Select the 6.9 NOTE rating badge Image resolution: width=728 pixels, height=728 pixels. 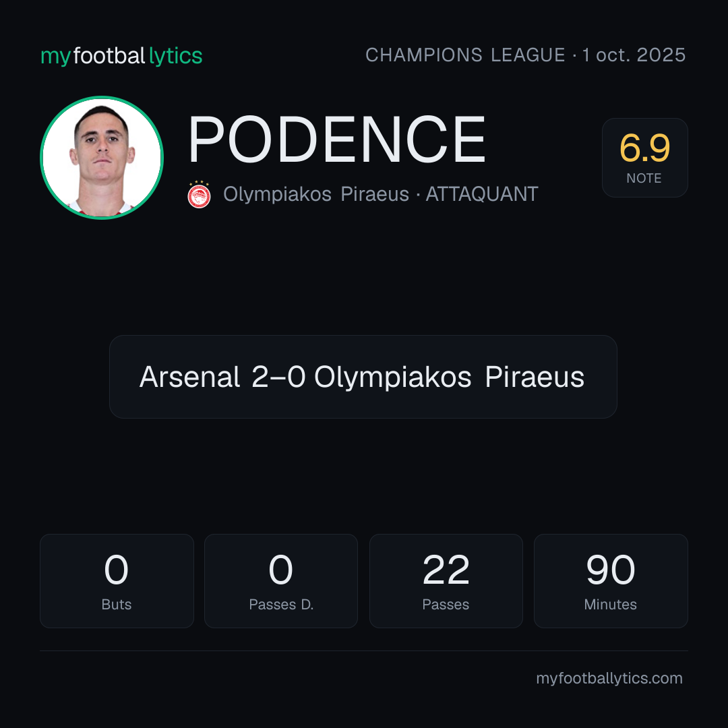click(x=645, y=157)
